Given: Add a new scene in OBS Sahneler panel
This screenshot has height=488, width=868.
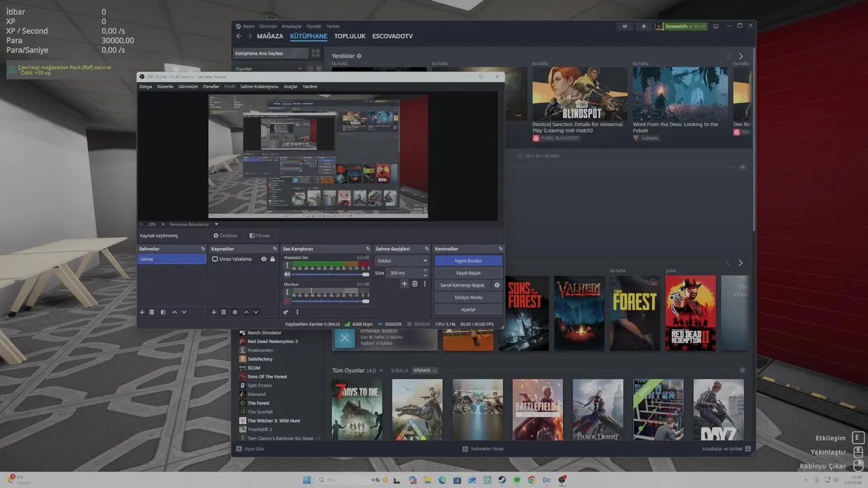Looking at the screenshot, I should point(142,312).
